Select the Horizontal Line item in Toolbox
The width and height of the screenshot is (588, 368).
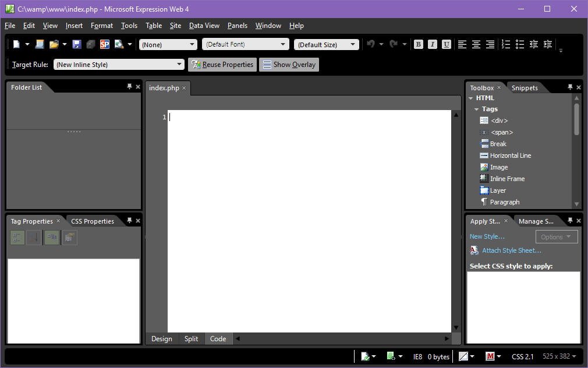[510, 155]
